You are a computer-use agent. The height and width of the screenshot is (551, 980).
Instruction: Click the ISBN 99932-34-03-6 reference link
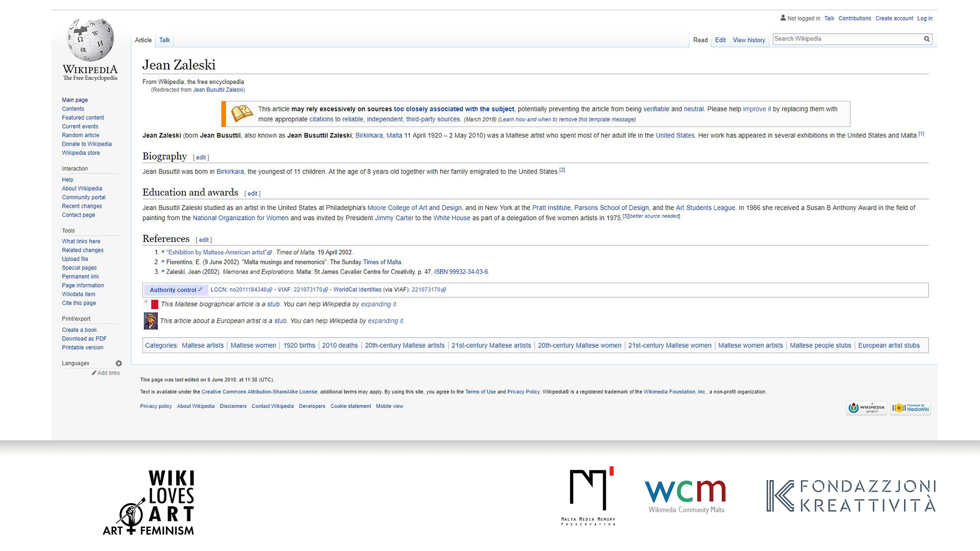point(461,272)
